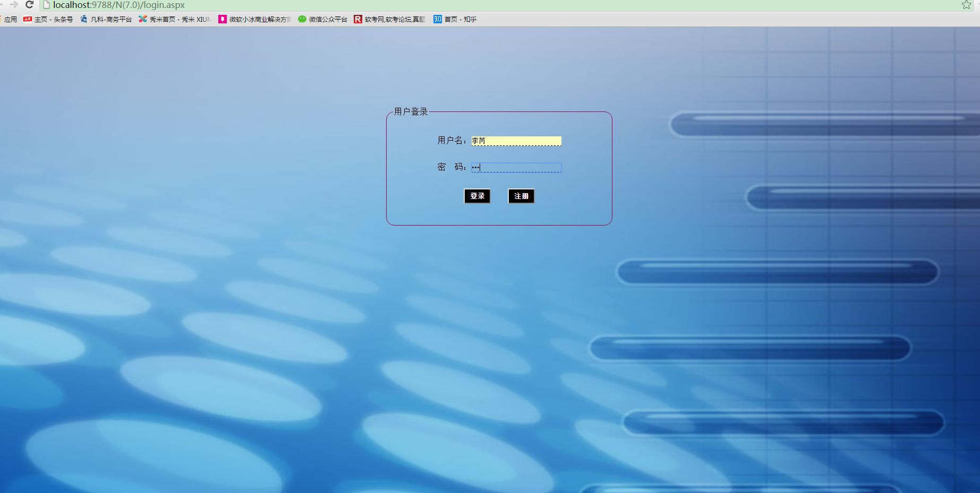This screenshot has height=493, width=980.
Task: Open the 微信公众平台 bookmark
Action: click(x=322, y=19)
